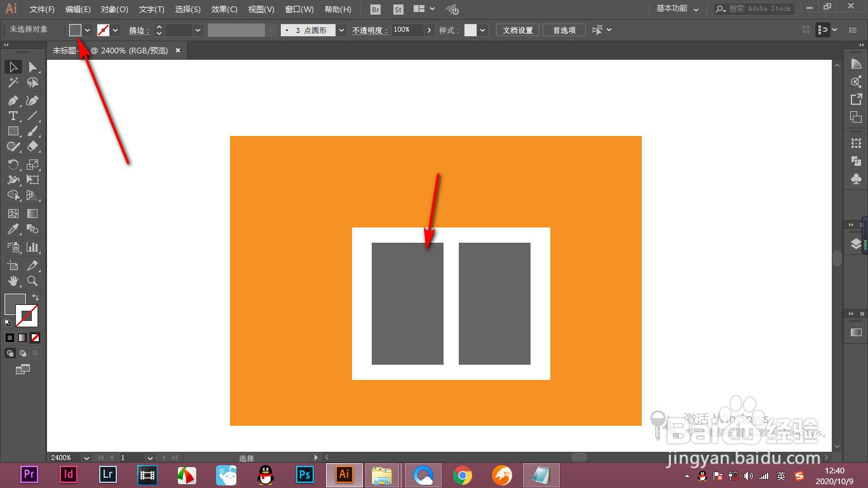Select the Eyedropper tool
The height and width of the screenshot is (488, 868).
tap(13, 229)
